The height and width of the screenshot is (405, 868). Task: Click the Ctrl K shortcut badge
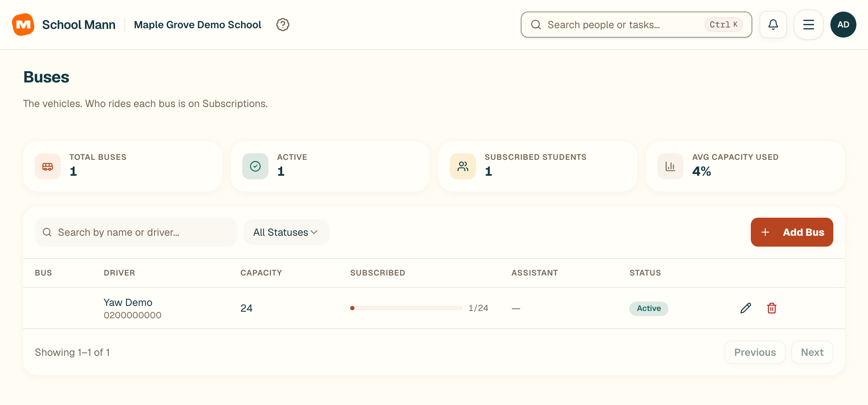point(723,25)
